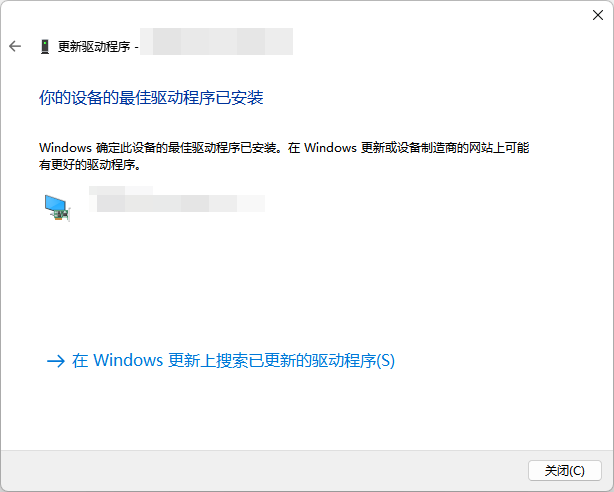Click the text 有更好的驱动程序
The height and width of the screenshot is (492, 614).
(87, 165)
